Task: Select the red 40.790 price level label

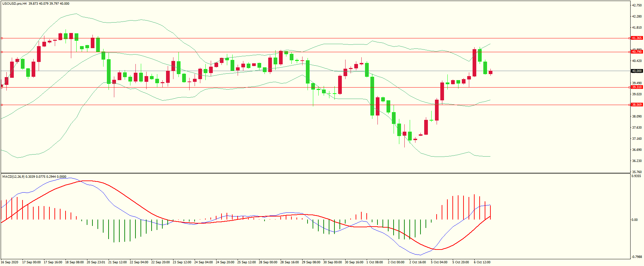Action: [637, 52]
